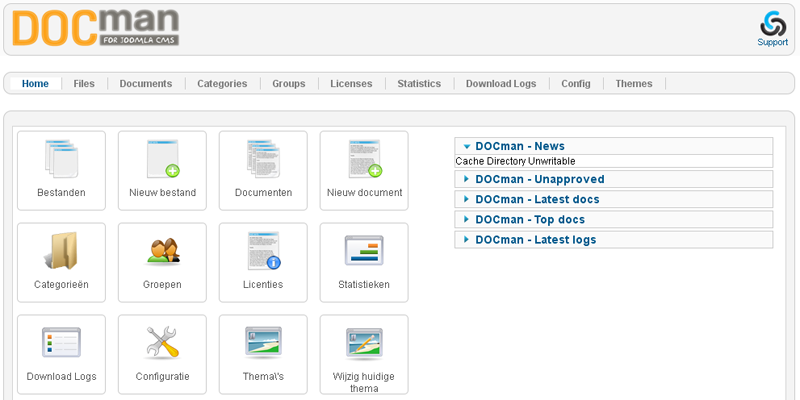The height and width of the screenshot is (400, 800).
Task: Click the Configuratie label
Action: click(x=162, y=377)
